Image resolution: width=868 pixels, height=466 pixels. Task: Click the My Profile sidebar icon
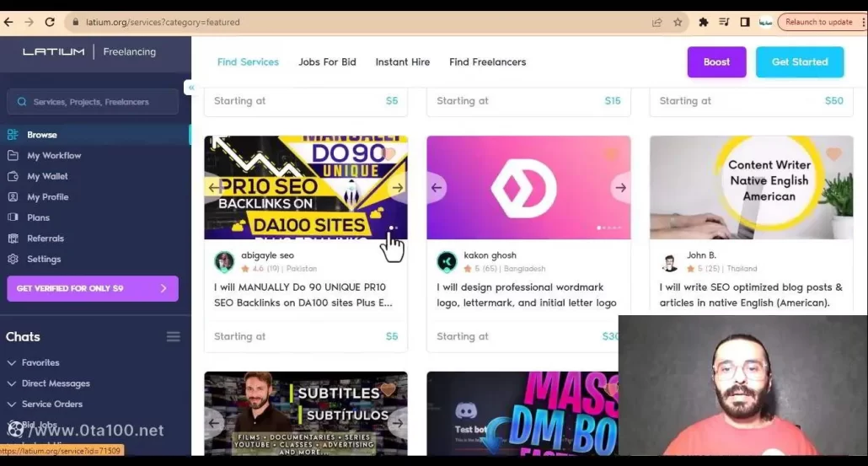coord(13,197)
